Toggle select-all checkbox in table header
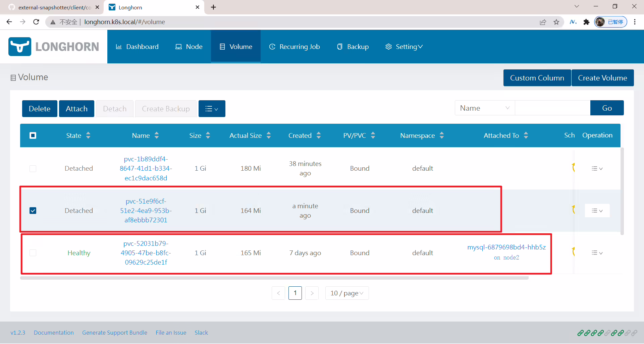 point(33,135)
